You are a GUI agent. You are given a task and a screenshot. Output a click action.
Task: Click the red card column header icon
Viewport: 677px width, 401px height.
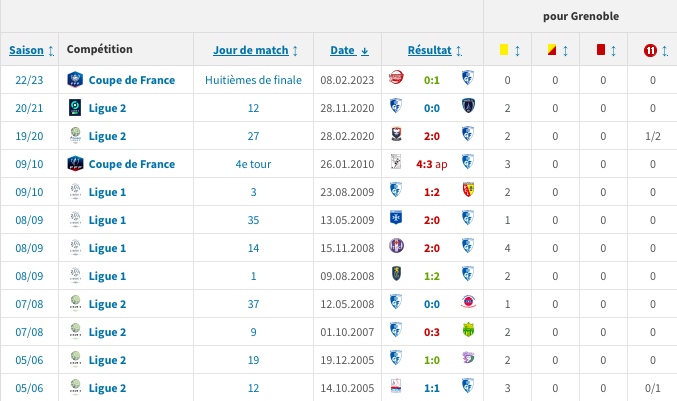coord(600,49)
